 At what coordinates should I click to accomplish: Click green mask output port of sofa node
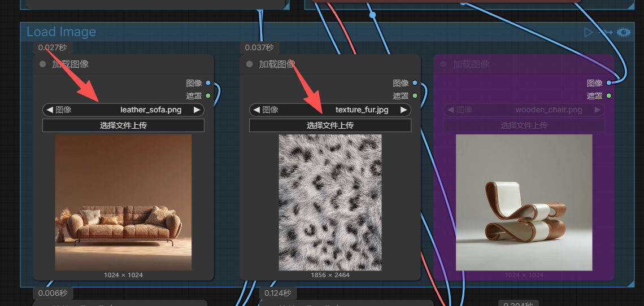click(208, 96)
